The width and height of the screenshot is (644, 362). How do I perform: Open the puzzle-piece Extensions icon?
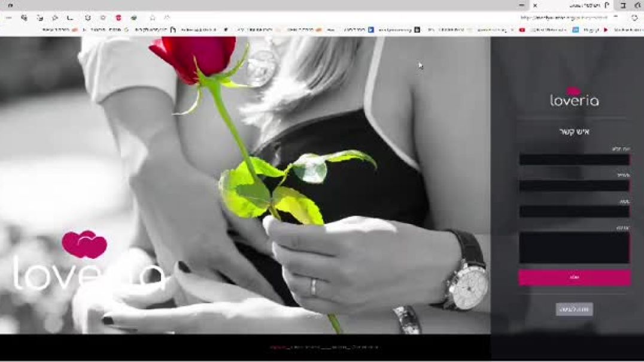[x=87, y=18]
